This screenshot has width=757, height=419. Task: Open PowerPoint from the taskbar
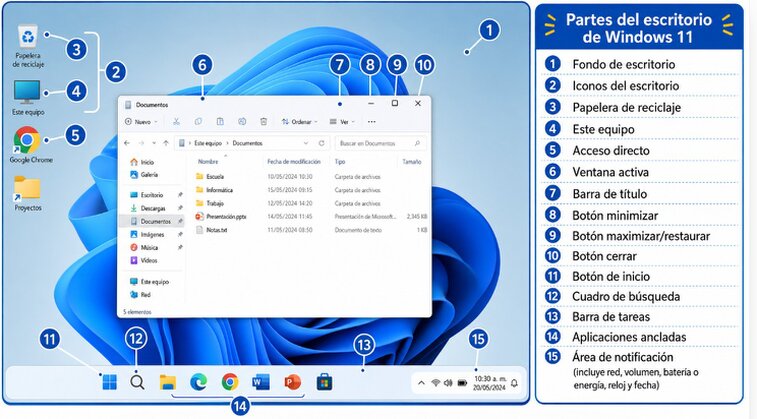(x=292, y=382)
